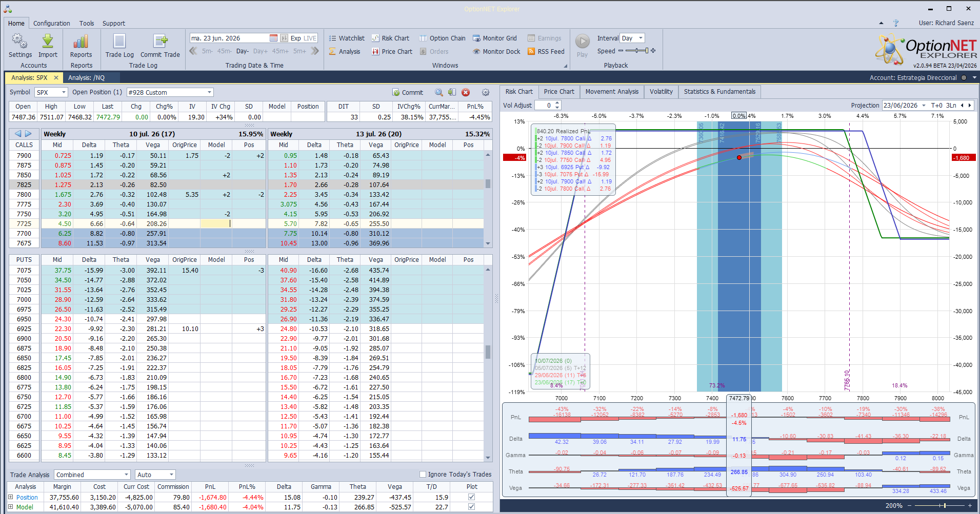Switch to the Volatility tab
Screen dimensions: 980x514
click(x=661, y=92)
